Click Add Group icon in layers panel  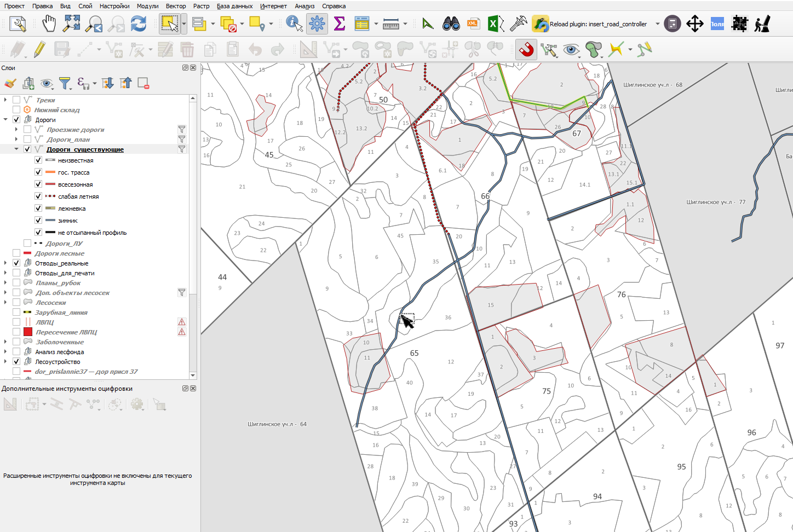28,83
